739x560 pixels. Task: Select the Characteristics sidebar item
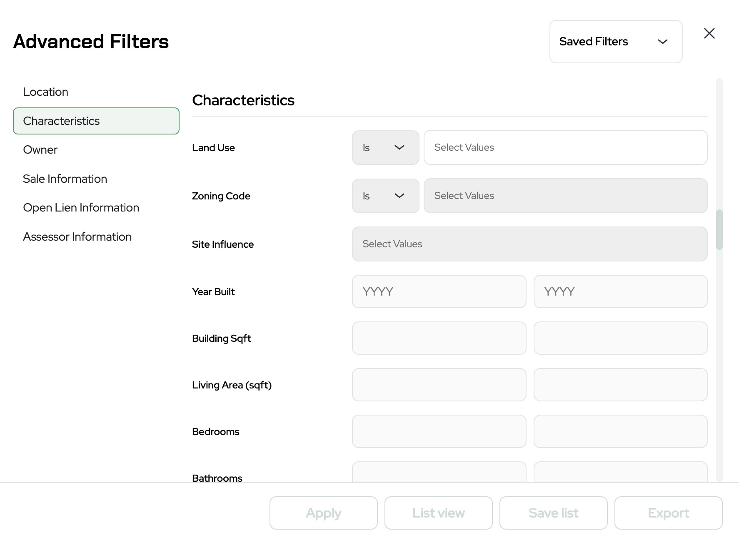coord(96,121)
